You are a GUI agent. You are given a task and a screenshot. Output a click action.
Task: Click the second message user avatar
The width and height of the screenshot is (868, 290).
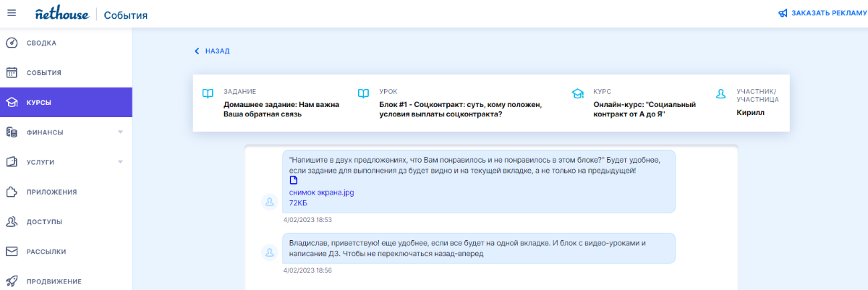[269, 252]
